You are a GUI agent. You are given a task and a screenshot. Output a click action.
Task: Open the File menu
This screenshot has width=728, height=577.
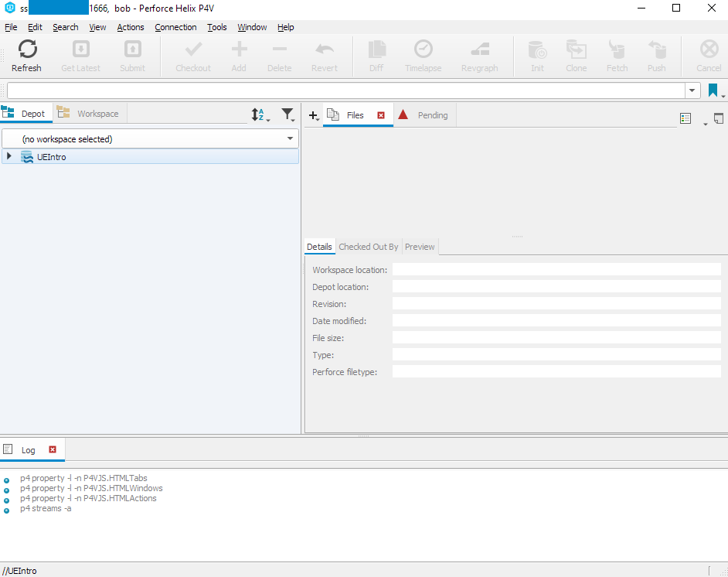pyautogui.click(x=11, y=27)
